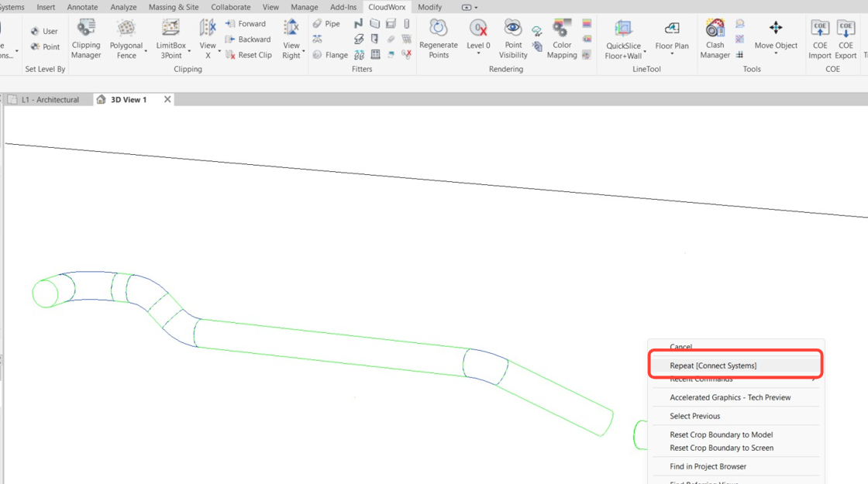Move clip plane Forward
The height and width of the screenshot is (484, 868).
pyautogui.click(x=245, y=24)
